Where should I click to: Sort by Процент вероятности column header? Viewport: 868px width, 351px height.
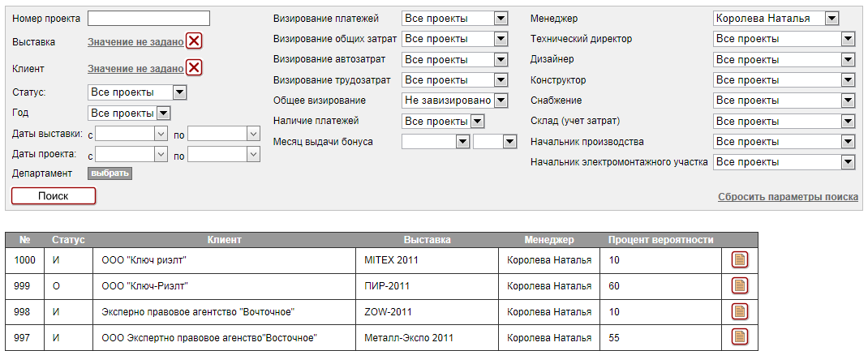tap(660, 240)
